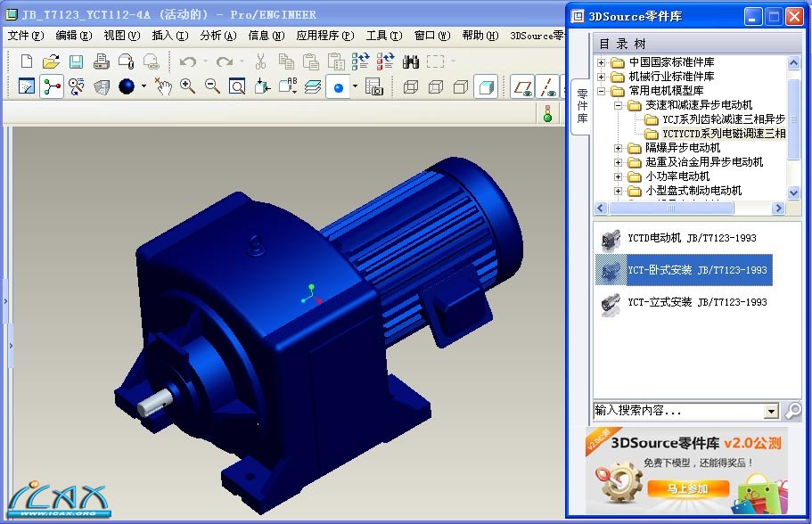Open the 视图(V) menu

coord(122,36)
